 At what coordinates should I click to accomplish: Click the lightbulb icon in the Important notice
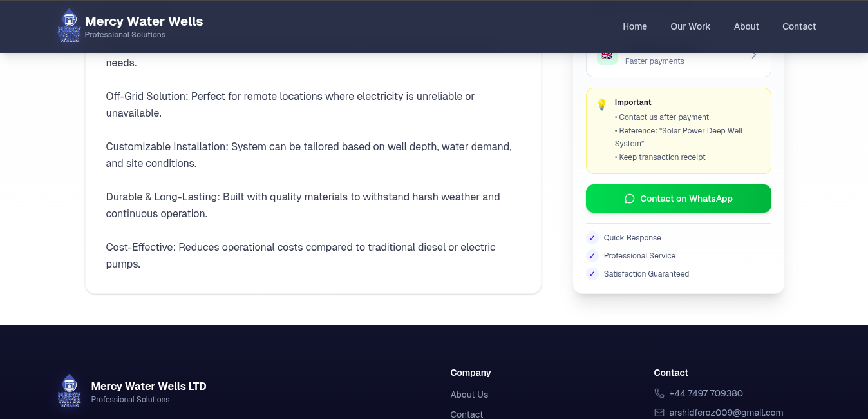(x=601, y=105)
